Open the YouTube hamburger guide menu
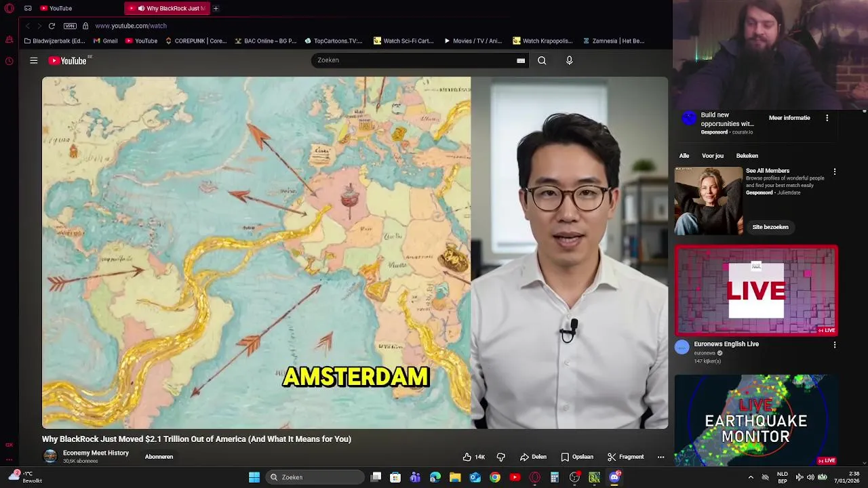The height and width of the screenshot is (488, 868). click(x=33, y=60)
